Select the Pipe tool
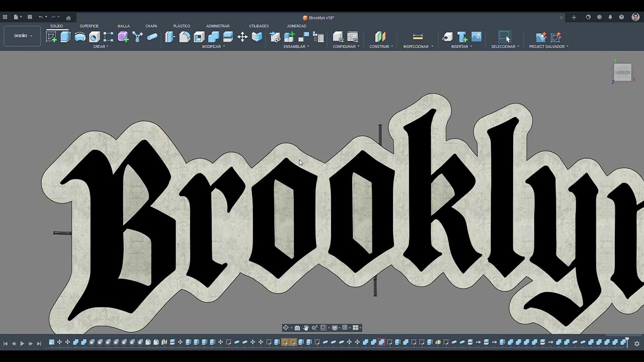 (x=152, y=37)
